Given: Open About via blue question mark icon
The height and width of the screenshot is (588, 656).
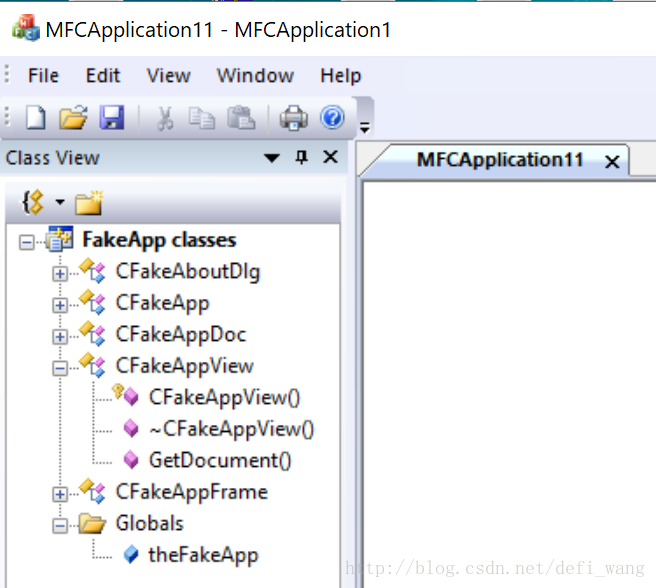Looking at the screenshot, I should [x=333, y=117].
